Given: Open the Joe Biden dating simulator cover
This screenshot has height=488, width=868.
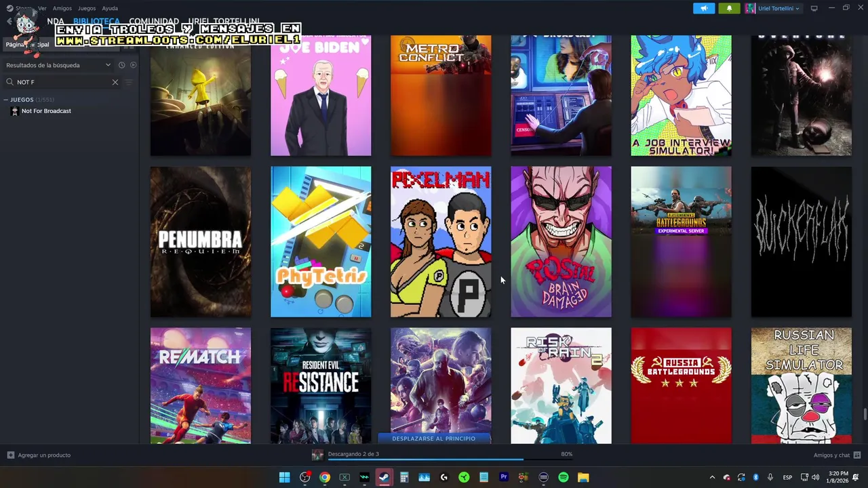Looking at the screenshot, I should 321,96.
